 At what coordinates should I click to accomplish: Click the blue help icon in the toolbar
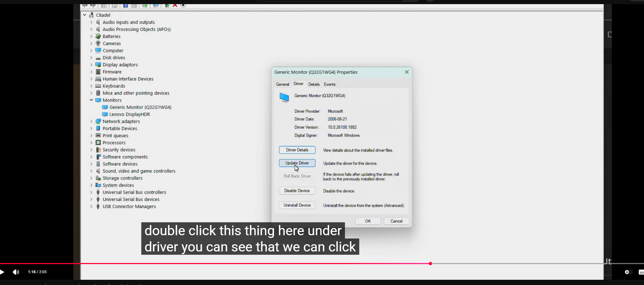pos(126,6)
